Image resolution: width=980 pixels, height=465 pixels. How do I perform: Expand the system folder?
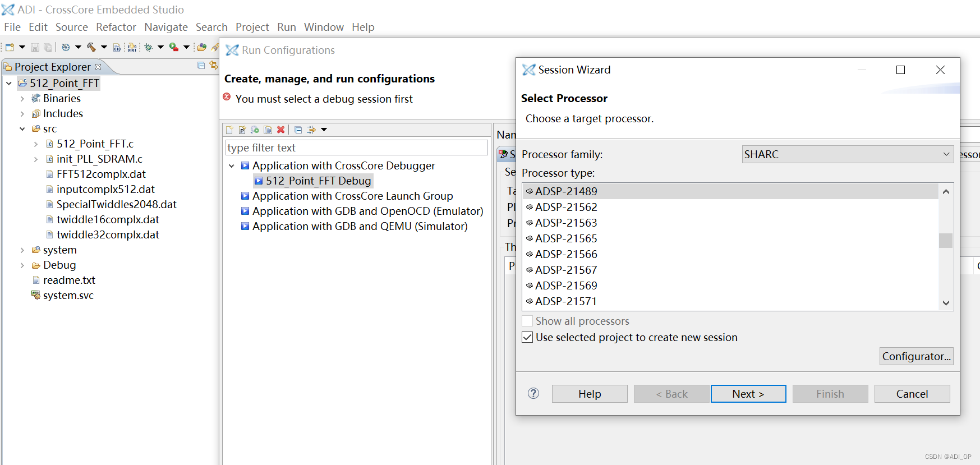pyautogui.click(x=22, y=250)
